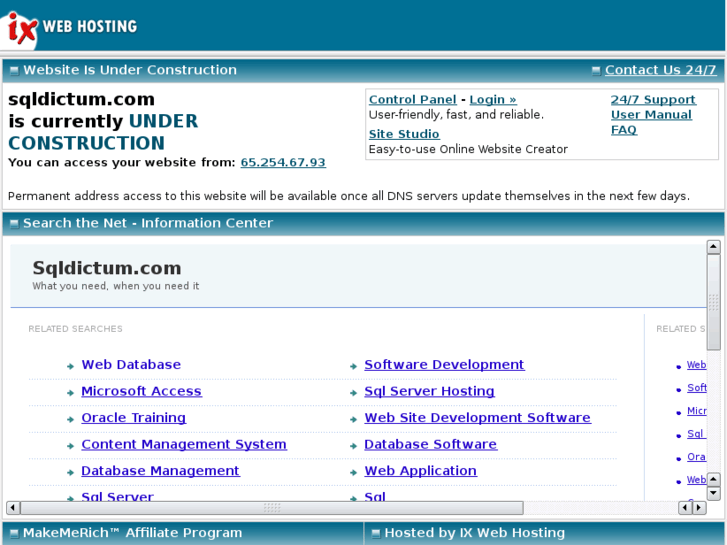
Task: Open the User Manual link
Action: [651, 115]
